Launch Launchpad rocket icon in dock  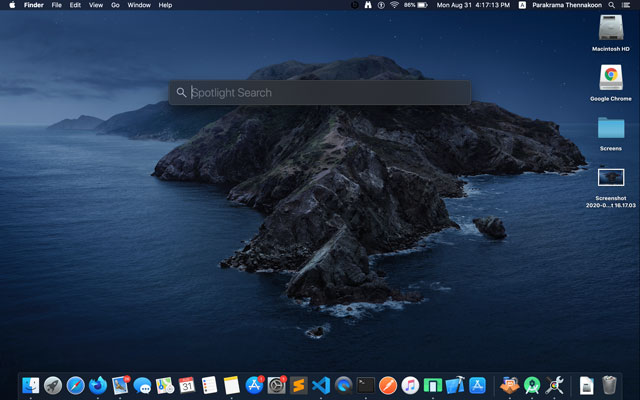53,385
